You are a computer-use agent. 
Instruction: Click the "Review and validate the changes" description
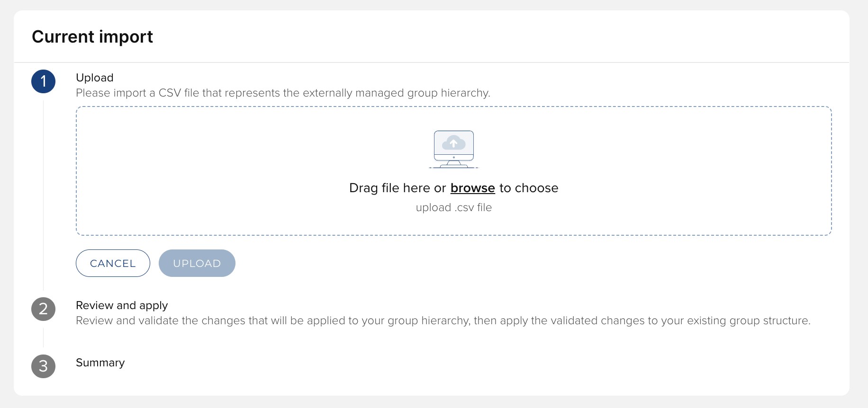(x=443, y=320)
